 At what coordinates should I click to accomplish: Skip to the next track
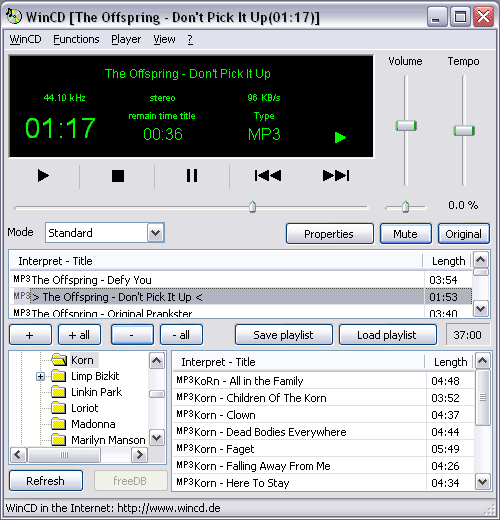click(336, 176)
